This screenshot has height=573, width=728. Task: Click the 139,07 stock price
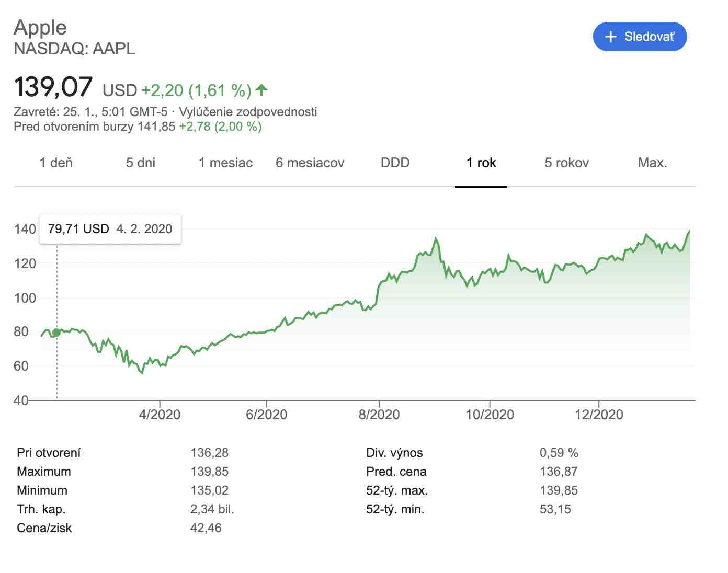coord(53,87)
